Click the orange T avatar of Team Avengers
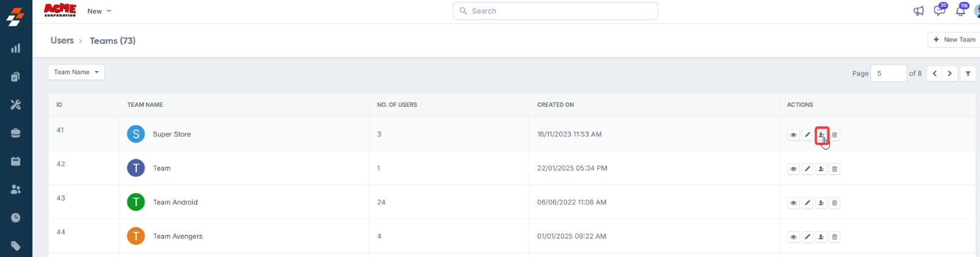The width and height of the screenshot is (980, 257). click(x=136, y=236)
